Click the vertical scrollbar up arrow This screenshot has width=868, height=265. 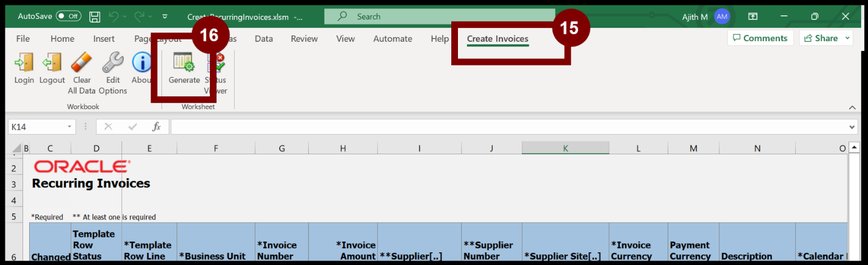[854, 147]
